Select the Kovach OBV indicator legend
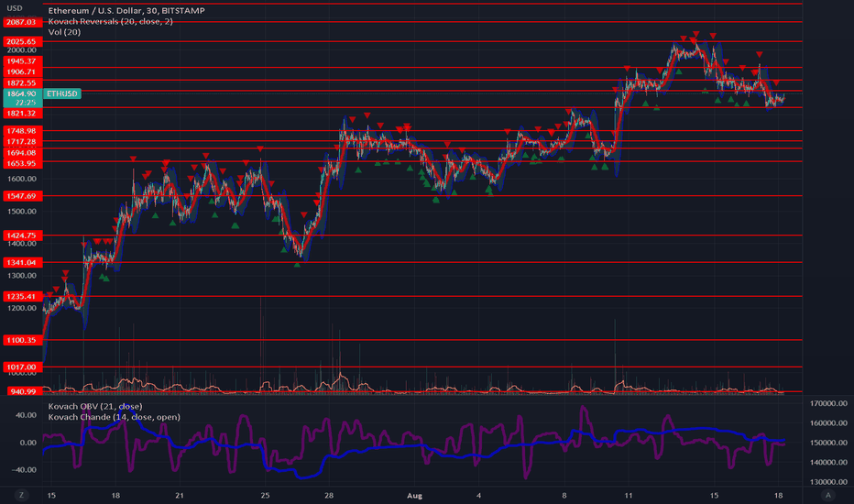This screenshot has width=854, height=504. coord(95,407)
